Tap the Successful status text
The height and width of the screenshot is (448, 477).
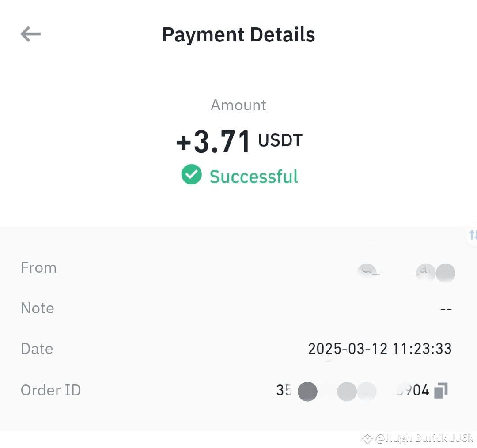254,177
